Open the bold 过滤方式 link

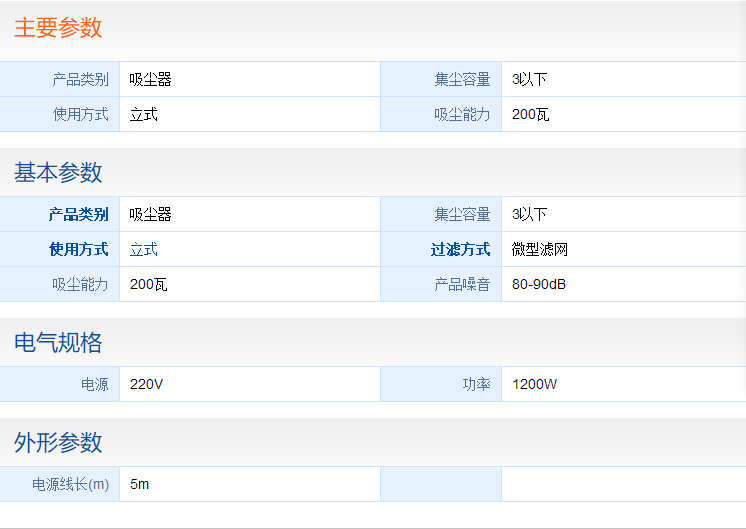tap(460, 249)
